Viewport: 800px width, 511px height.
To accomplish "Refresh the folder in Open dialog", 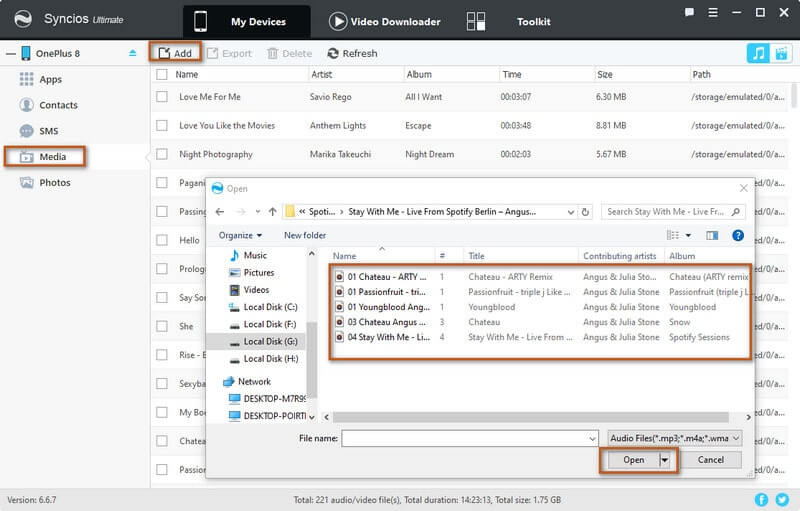I will coord(585,212).
